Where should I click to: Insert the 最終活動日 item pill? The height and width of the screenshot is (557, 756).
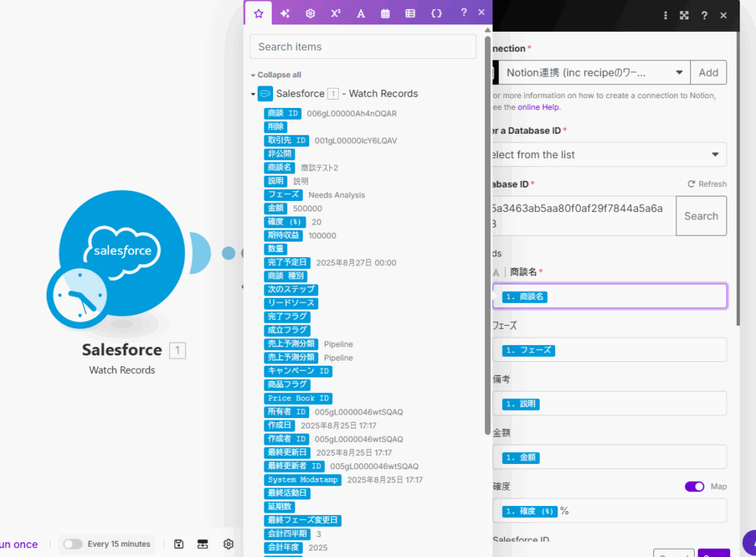[x=287, y=493]
